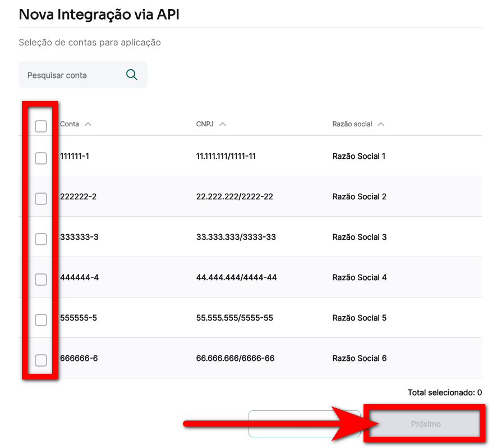Select the checkbox for account 222222-2

pyautogui.click(x=41, y=199)
